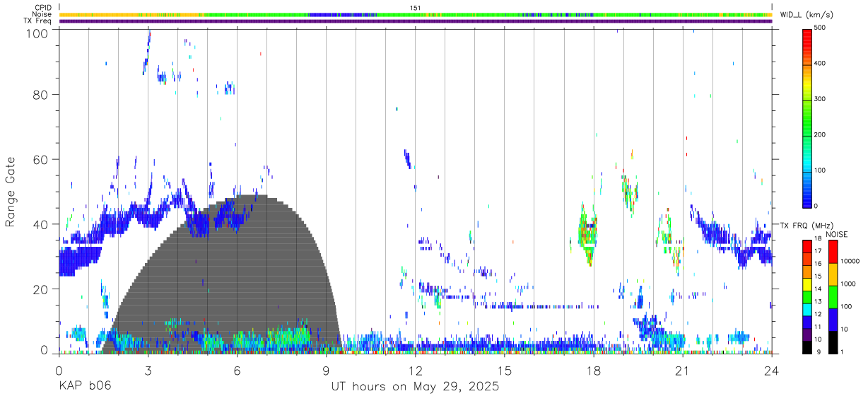Click the 6 hour tick on the UT axis
868x401 pixels.
coord(237,370)
